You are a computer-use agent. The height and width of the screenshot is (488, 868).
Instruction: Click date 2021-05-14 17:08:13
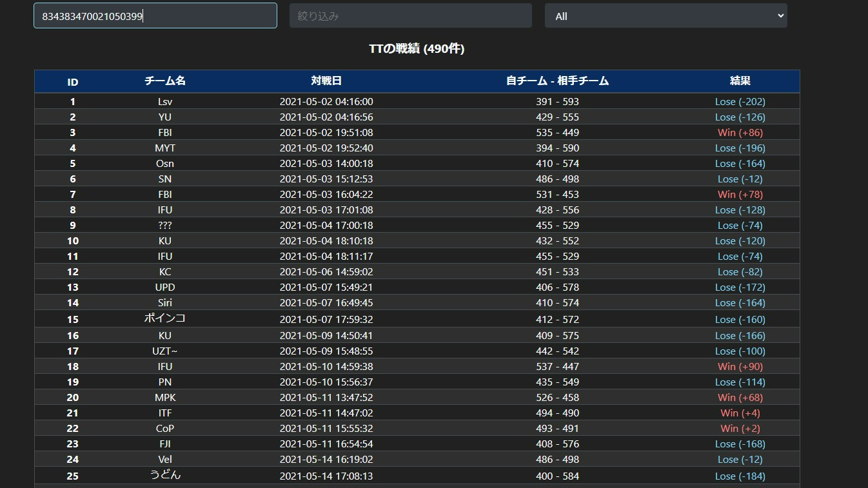point(326,476)
